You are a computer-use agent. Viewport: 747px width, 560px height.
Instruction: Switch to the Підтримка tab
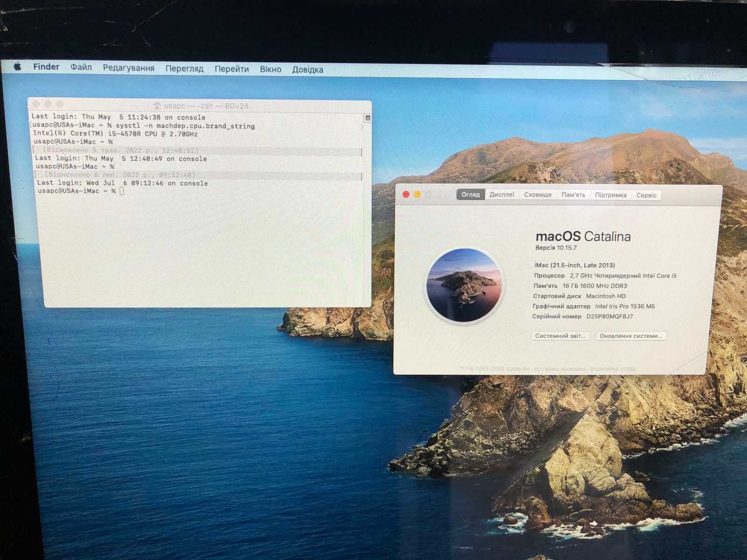(x=611, y=195)
